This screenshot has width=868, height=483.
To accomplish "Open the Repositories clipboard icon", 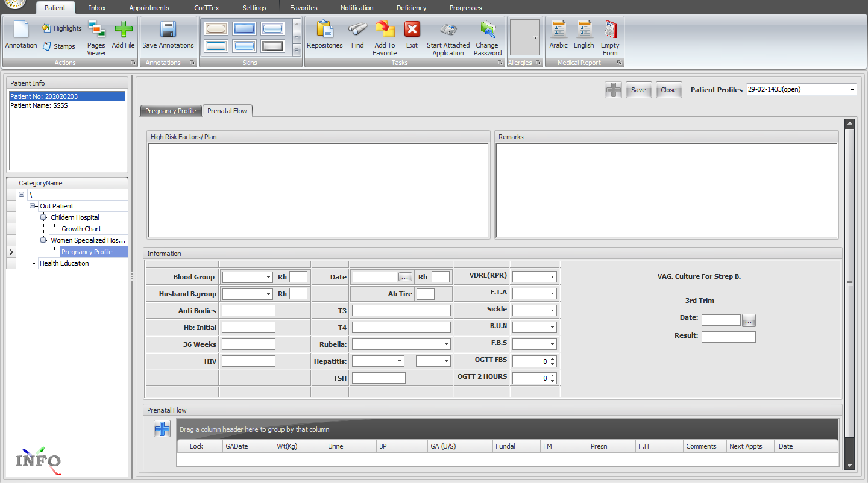I will 325,30.
